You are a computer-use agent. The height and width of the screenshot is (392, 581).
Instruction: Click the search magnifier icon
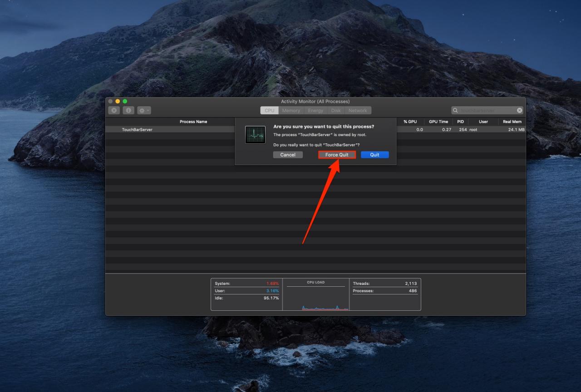[455, 110]
